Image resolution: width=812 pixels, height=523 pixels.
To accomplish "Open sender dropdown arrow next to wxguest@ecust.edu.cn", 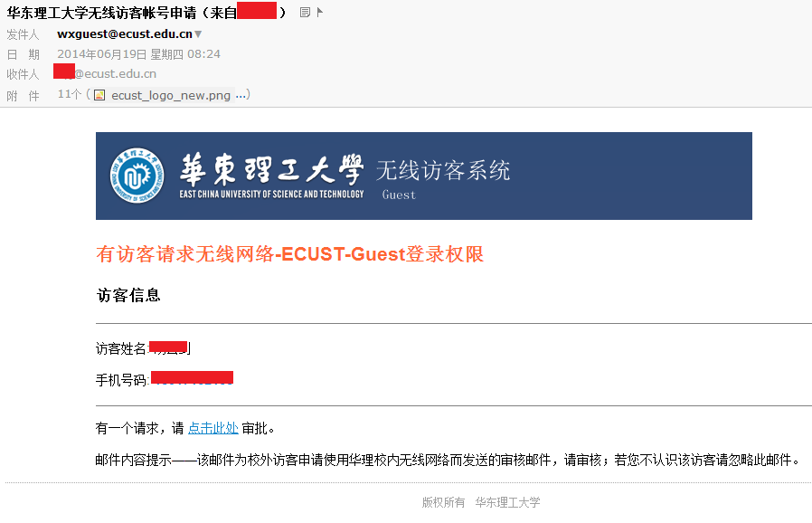I will (x=198, y=34).
